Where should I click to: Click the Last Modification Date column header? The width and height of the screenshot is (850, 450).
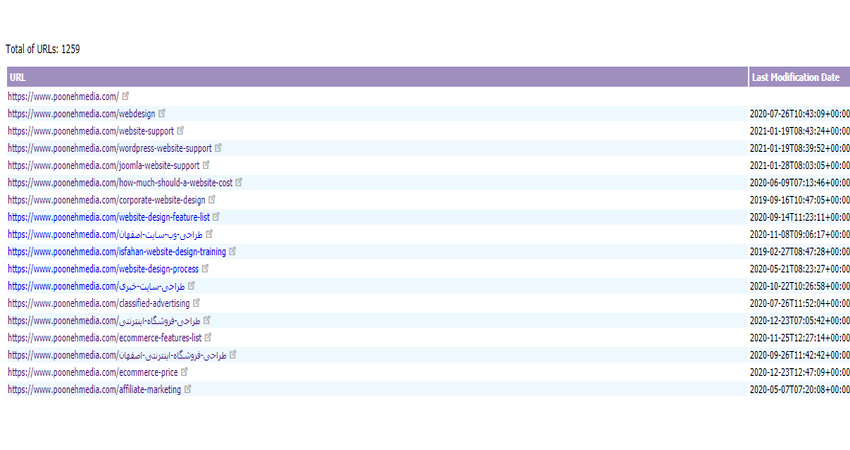pos(799,77)
